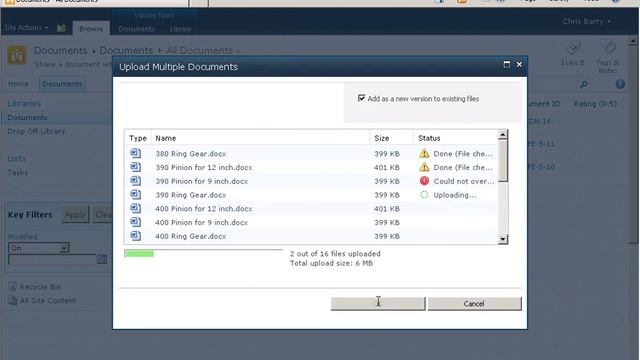640x360 pixels.
Task: Click the green upload progress bar
Action: pyautogui.click(x=139, y=254)
